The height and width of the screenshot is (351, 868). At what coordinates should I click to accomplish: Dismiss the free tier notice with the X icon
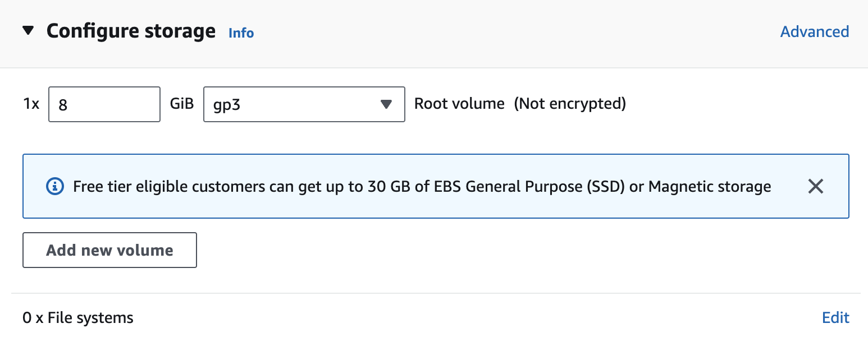point(815,186)
